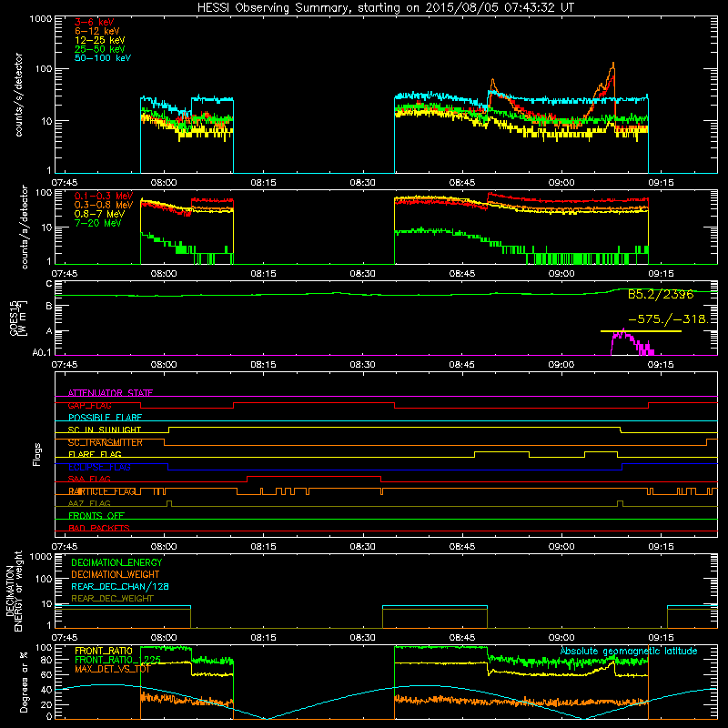
Task: Select the SAA_FLAG label
Action: coord(89,480)
